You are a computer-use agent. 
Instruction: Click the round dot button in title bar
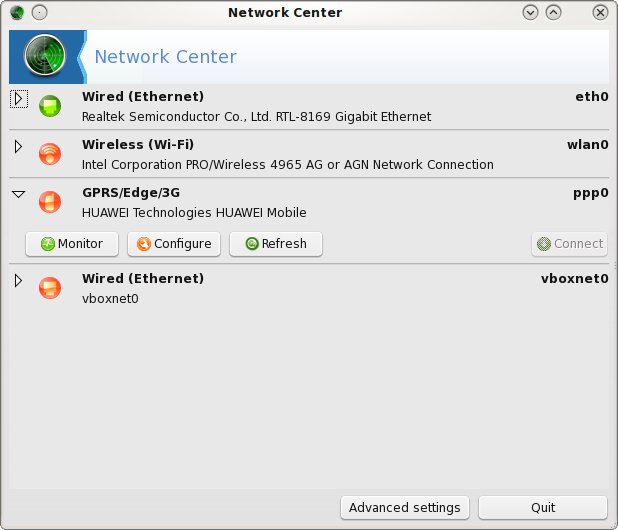(39, 13)
